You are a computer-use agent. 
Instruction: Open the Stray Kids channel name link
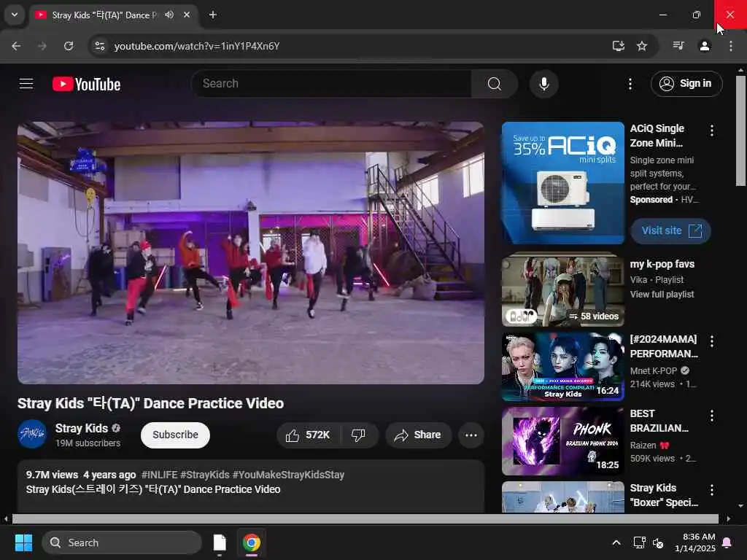82,428
